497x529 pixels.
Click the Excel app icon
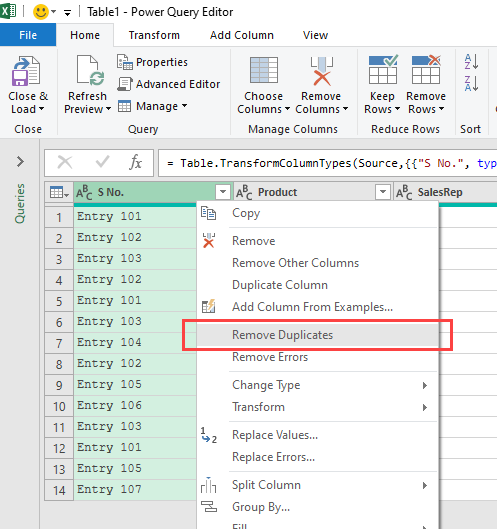click(x=8, y=11)
